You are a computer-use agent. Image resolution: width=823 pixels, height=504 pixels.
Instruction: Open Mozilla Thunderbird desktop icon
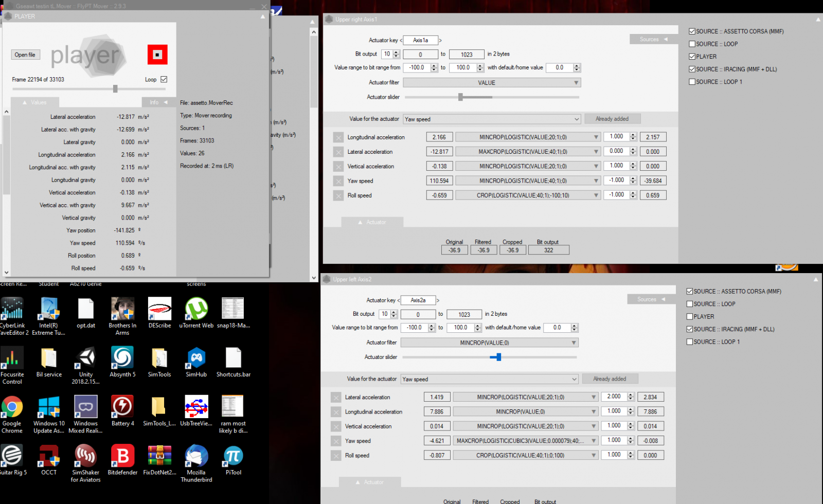(x=196, y=456)
